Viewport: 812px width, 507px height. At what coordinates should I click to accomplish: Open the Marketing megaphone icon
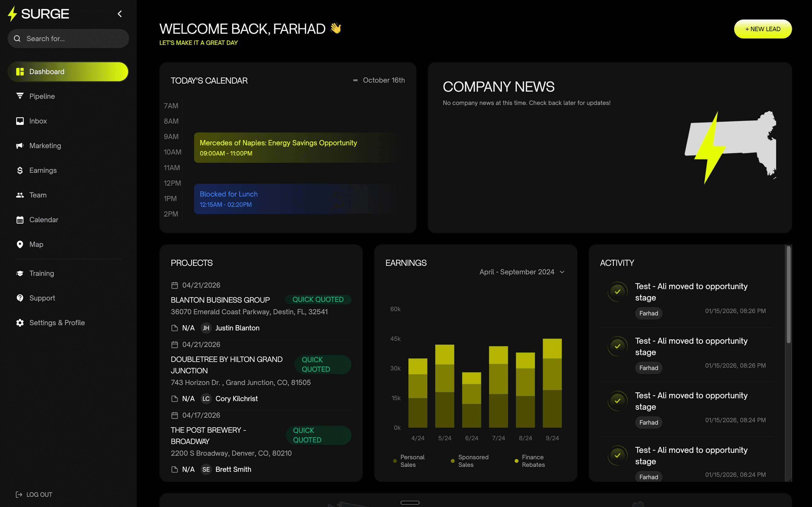(x=20, y=146)
